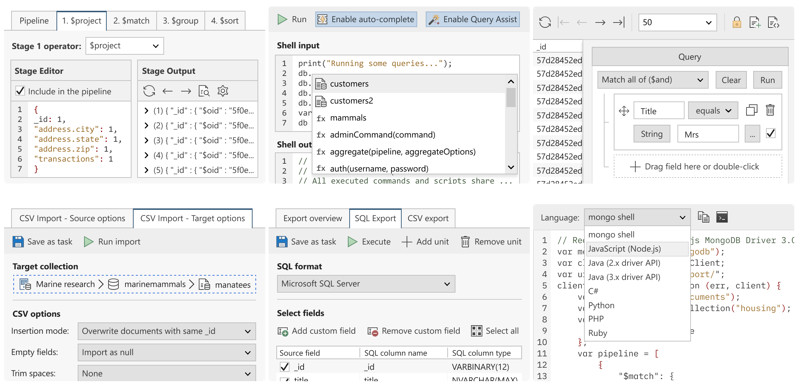Switch to the 3. $group tab

tap(181, 21)
